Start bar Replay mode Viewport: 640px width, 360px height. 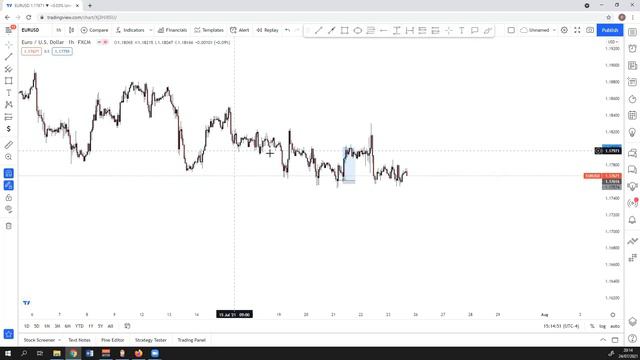click(x=267, y=30)
